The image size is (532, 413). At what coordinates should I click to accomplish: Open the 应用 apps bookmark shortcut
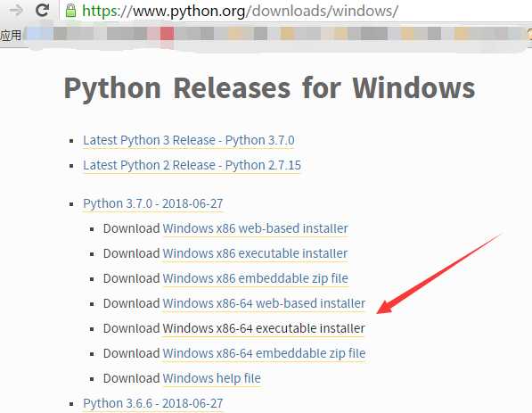click(11, 35)
